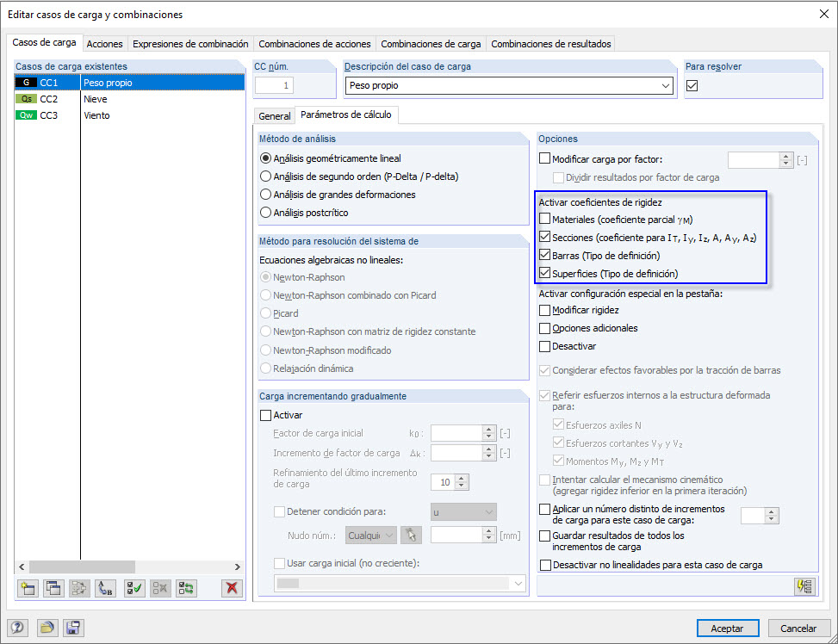Toggle Para resolver checkbox
The height and width of the screenshot is (644, 838).
point(692,85)
